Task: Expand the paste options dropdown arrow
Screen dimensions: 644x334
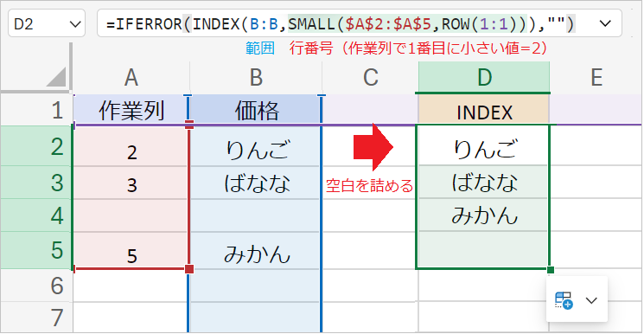Action: pos(591,300)
